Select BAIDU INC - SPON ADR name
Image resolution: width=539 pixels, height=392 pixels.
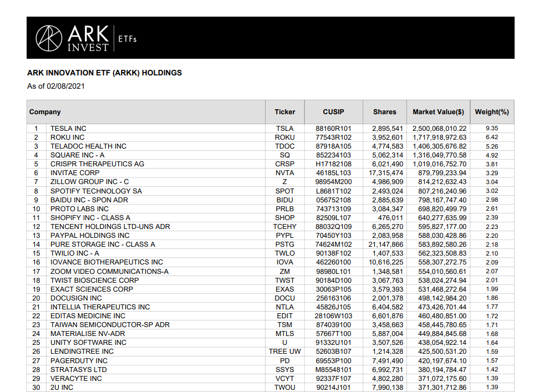click(89, 200)
